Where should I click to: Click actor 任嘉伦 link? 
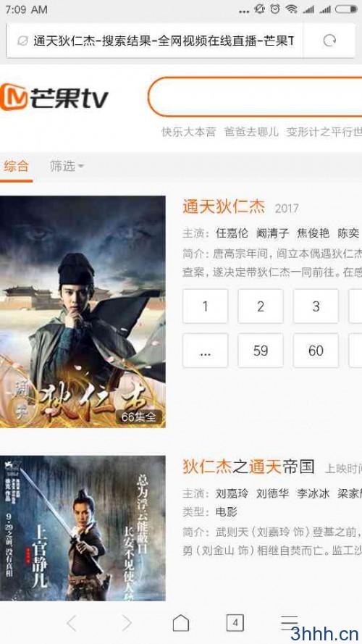coord(232,233)
